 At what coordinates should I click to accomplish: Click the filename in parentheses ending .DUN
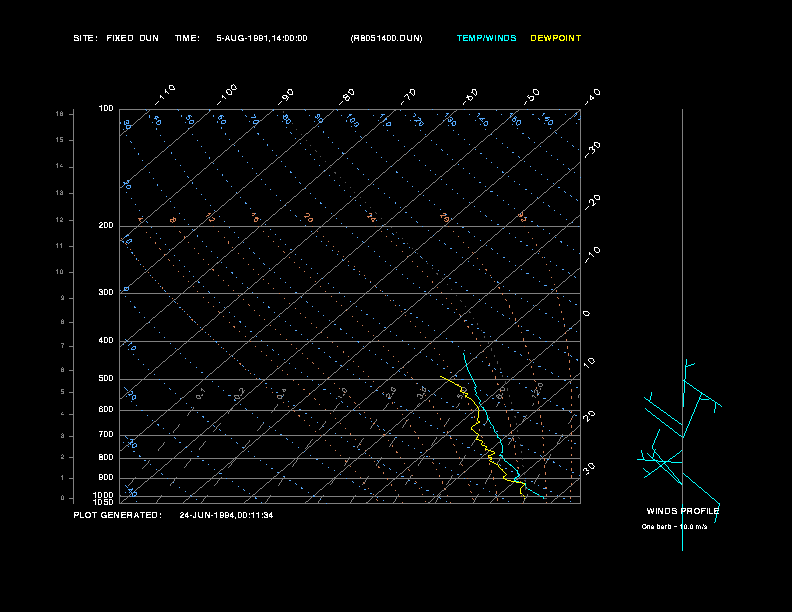click(x=386, y=38)
